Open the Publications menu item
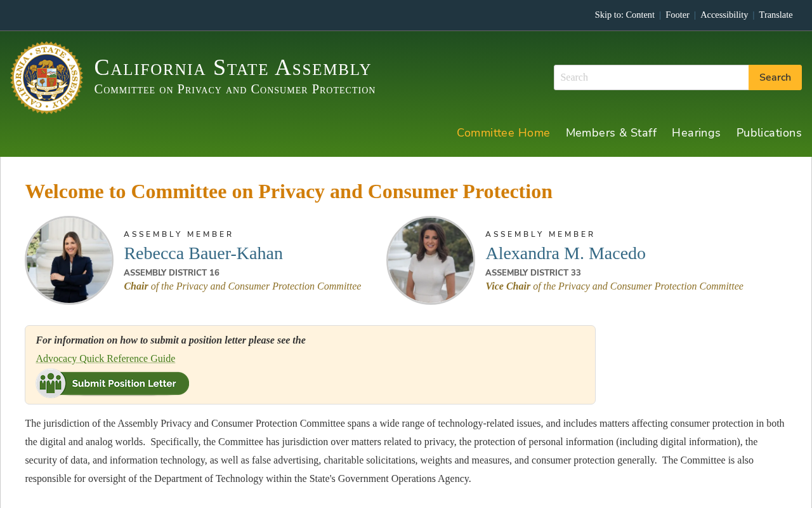Viewport: 812px width, 508px height. tap(769, 133)
